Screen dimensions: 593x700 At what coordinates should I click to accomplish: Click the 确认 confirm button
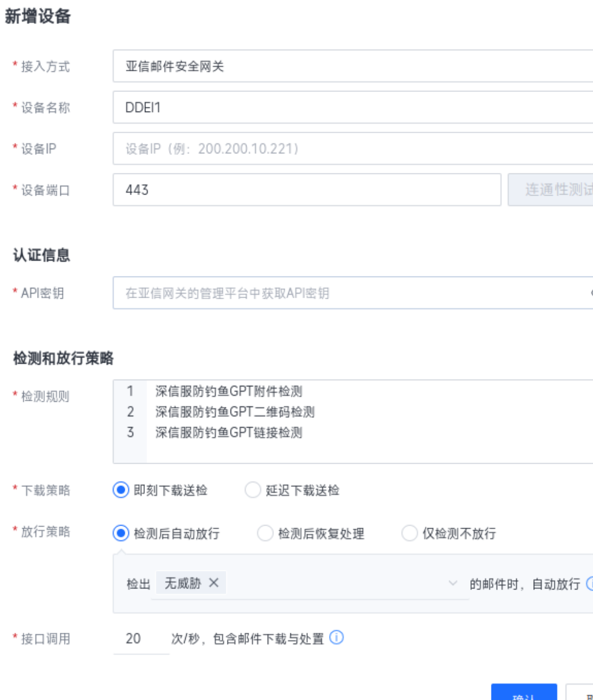(524, 694)
